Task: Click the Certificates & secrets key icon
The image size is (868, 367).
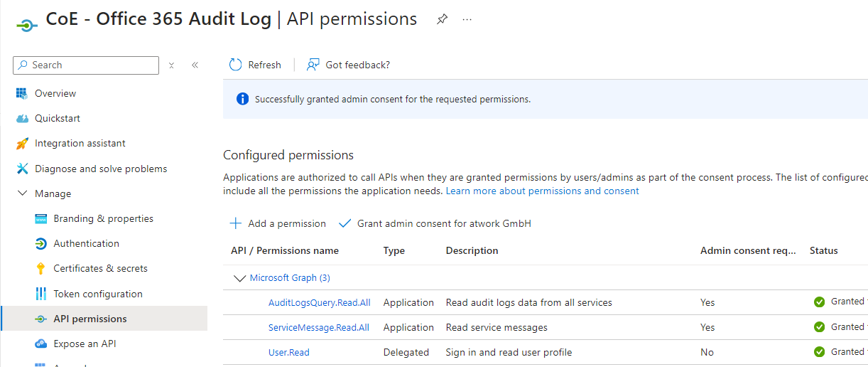Action: pos(40,269)
